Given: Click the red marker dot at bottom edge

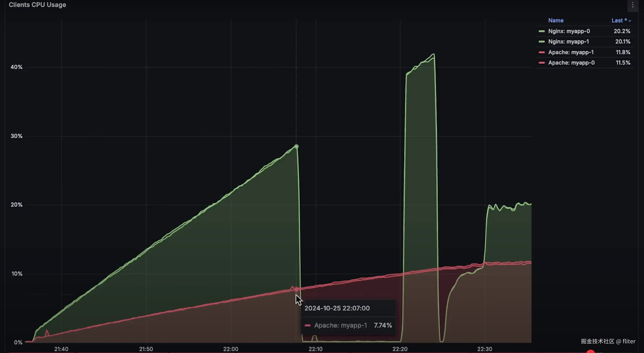Looking at the screenshot, I should [x=591, y=351].
